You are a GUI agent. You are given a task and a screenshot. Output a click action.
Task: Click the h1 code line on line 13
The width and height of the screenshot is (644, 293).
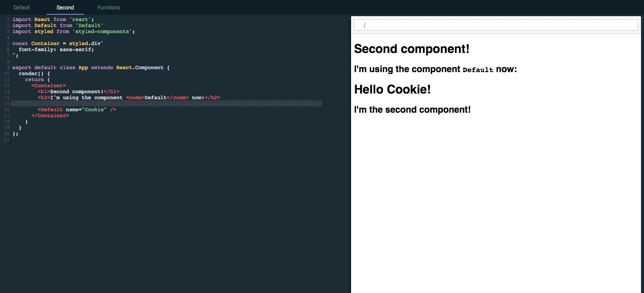click(x=78, y=92)
